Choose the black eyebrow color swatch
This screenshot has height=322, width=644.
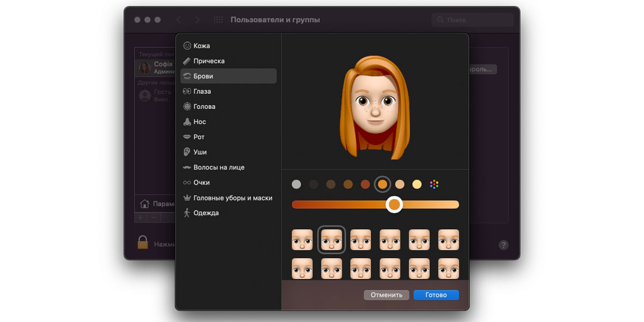(313, 185)
